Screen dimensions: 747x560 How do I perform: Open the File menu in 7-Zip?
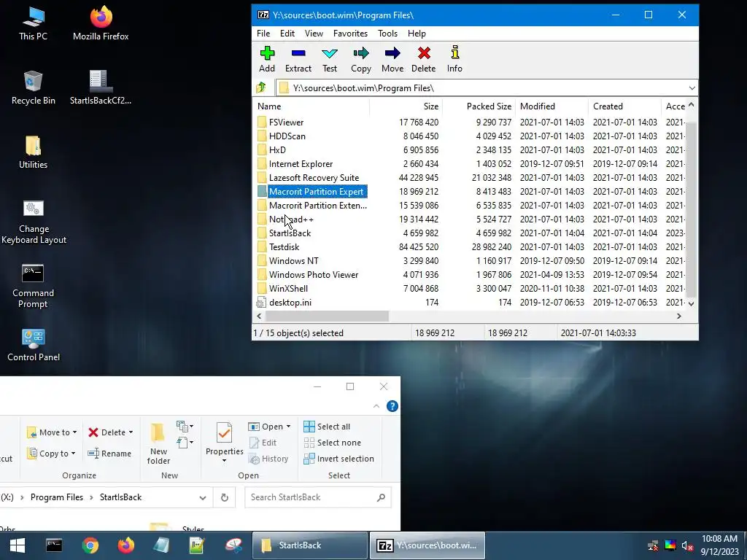tap(263, 34)
